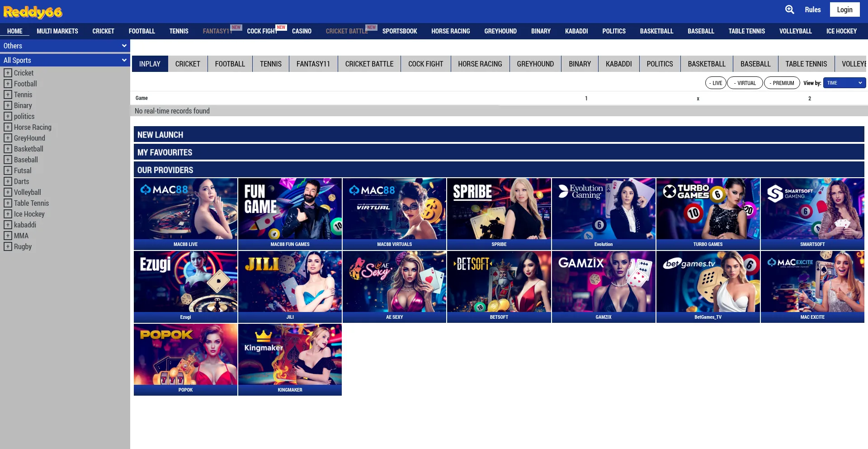Open the KINGMAKER provider tile
Screen dimensions: 868x449
pyautogui.click(x=290, y=359)
